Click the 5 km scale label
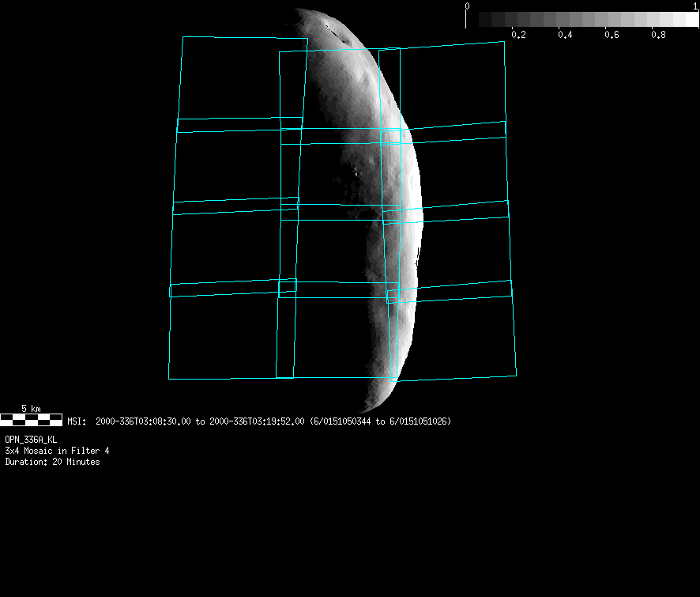The image size is (700, 597). 31,408
